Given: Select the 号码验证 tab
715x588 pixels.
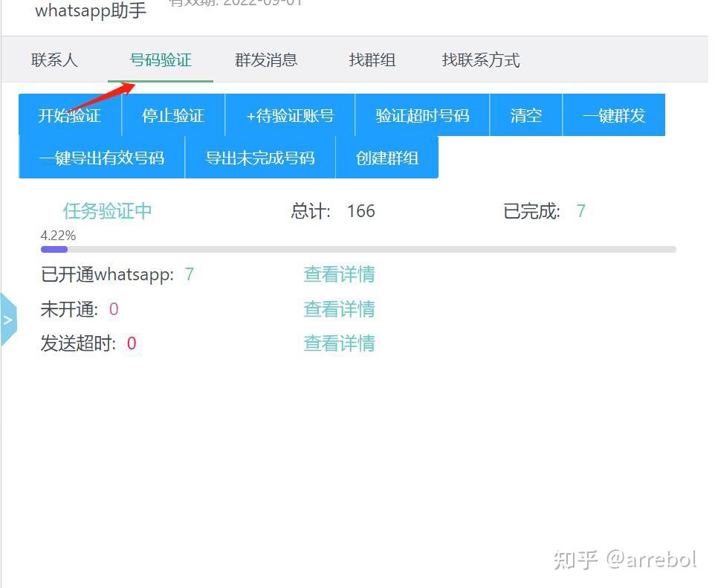Looking at the screenshot, I should coord(160,59).
